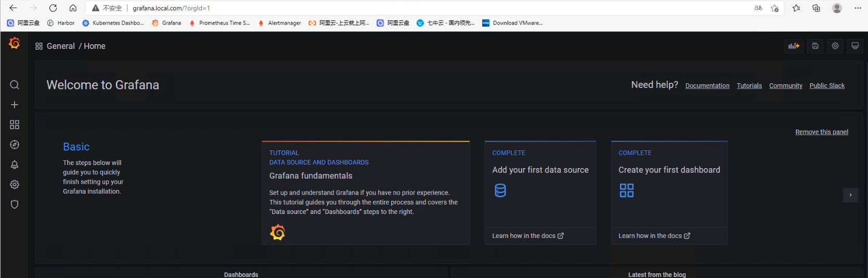Reload the page with refresh icon
The height and width of the screenshot is (278, 868).
coord(53,8)
